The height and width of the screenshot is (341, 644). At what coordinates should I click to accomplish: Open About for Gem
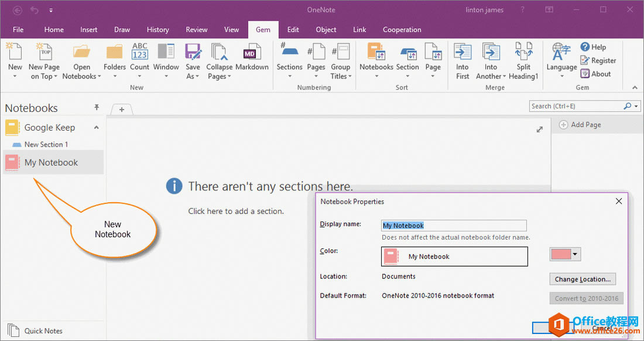tap(595, 74)
